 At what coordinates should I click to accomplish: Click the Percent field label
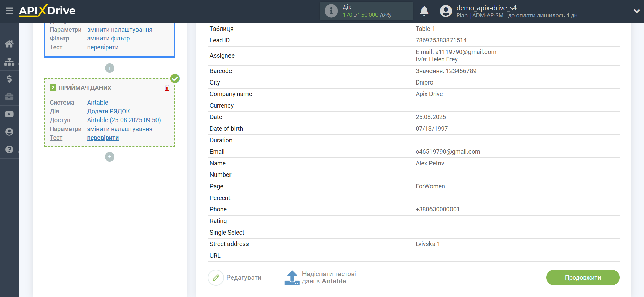[220, 198]
